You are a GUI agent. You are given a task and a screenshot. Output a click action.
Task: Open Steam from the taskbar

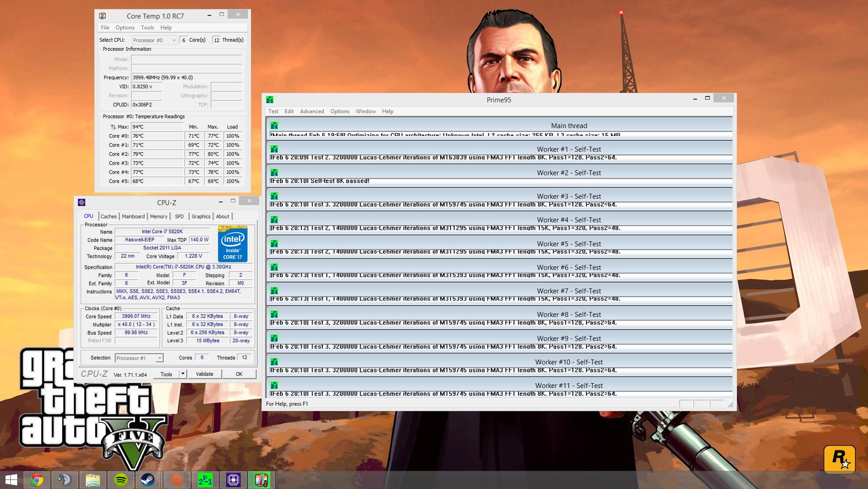pos(148,480)
